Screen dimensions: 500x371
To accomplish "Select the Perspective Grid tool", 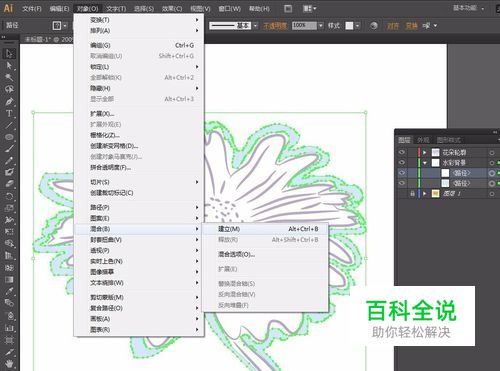I will (x=9, y=255).
